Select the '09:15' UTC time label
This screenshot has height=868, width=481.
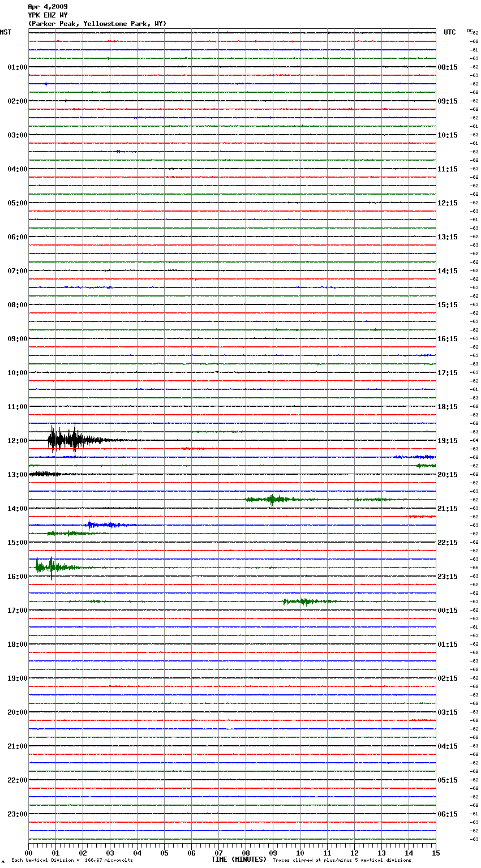(x=448, y=101)
